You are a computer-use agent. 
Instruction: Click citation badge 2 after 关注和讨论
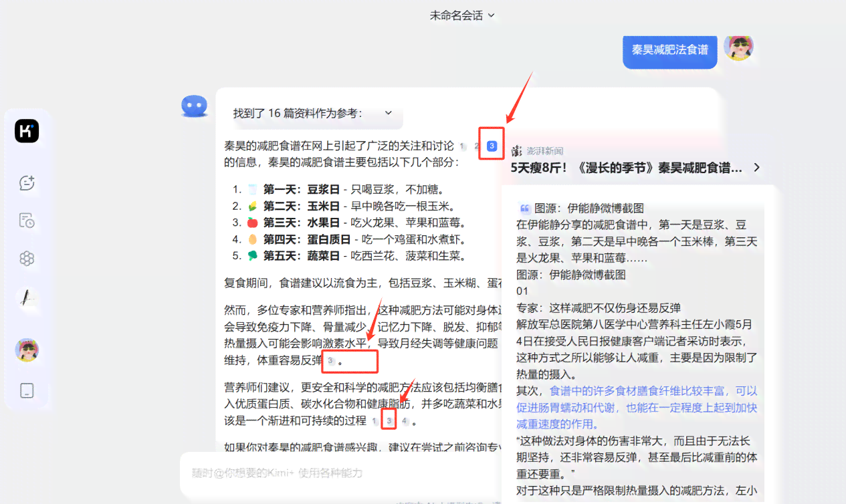point(477,146)
